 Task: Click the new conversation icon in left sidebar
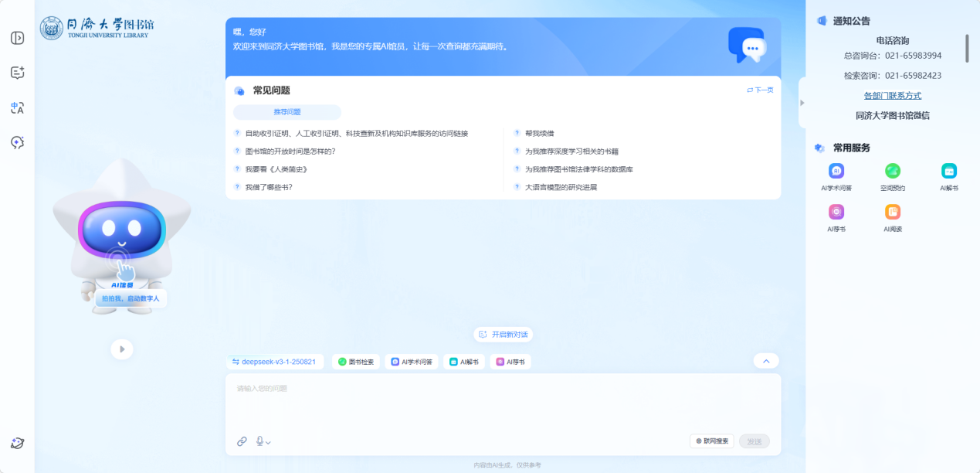point(17,72)
